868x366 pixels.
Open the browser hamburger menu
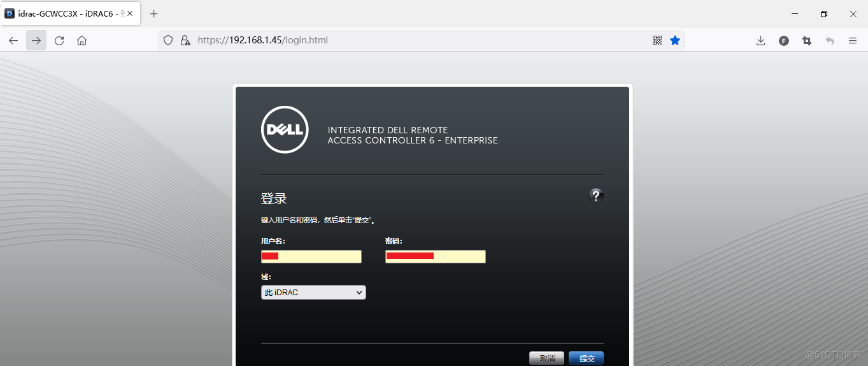coord(853,40)
